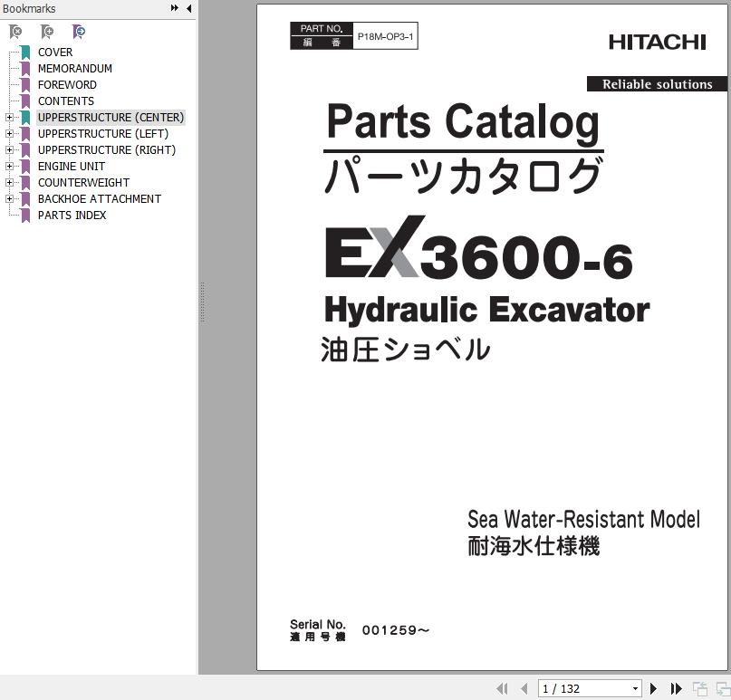The width and height of the screenshot is (731, 700).
Task: Open the CONTENTS bookmark
Action: point(66,101)
